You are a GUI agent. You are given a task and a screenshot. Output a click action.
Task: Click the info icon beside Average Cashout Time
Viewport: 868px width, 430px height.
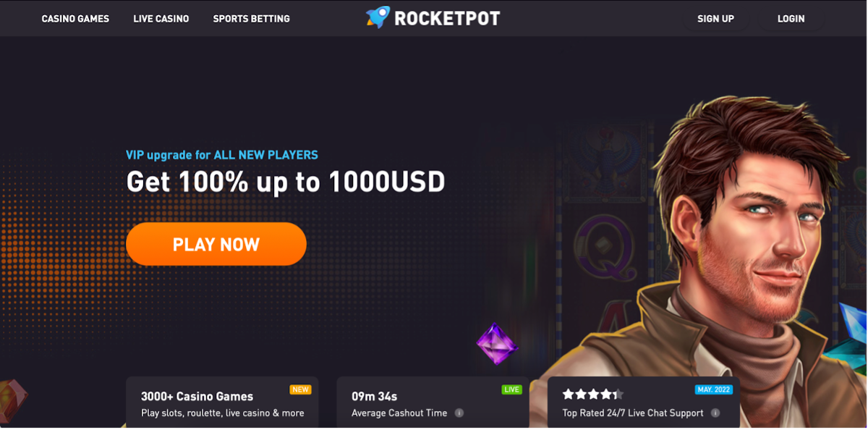tap(459, 413)
